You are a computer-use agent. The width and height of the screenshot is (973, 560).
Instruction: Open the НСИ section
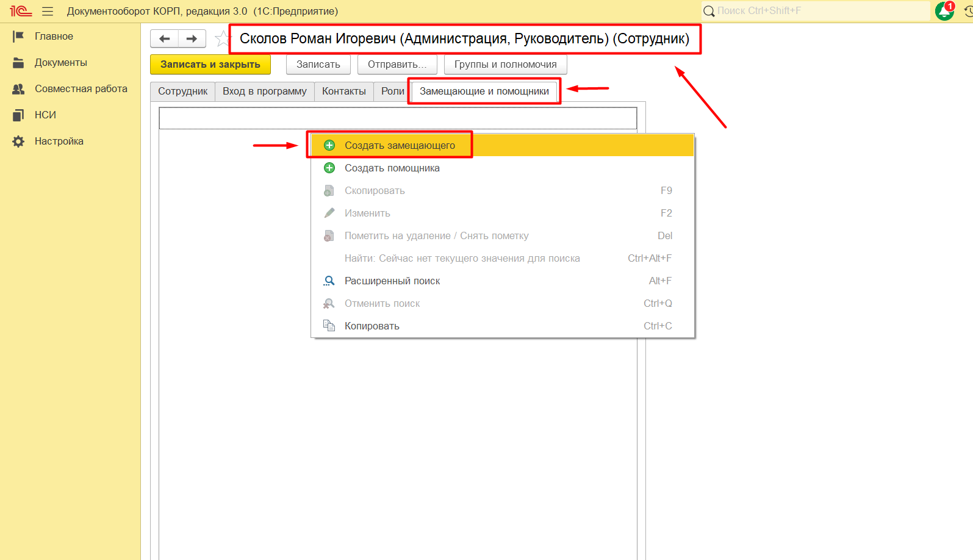[45, 115]
